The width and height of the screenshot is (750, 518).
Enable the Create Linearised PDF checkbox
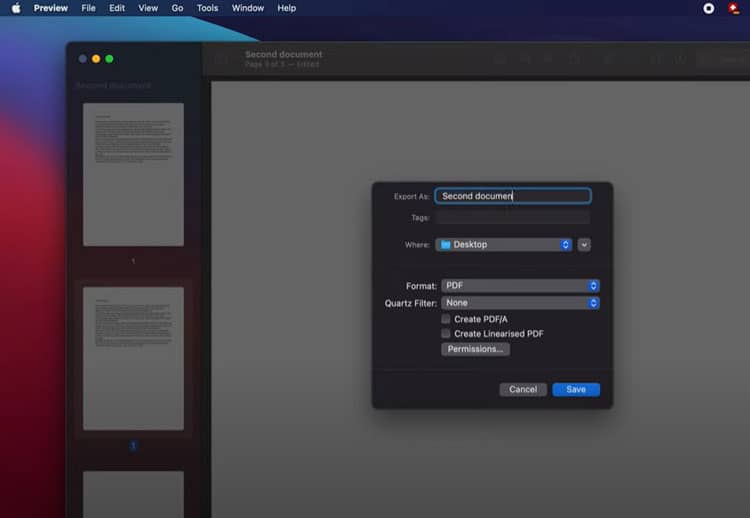[x=446, y=333]
